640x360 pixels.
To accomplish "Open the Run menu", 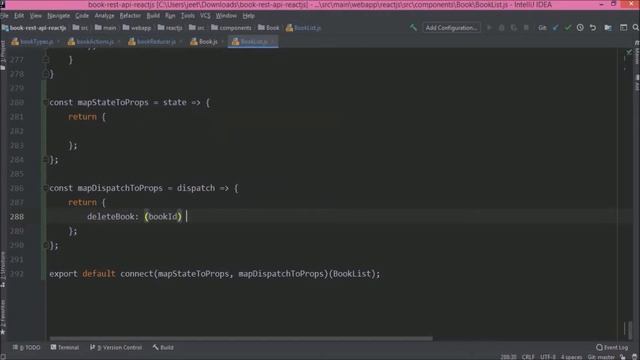I will pyautogui.click(x=170, y=16).
